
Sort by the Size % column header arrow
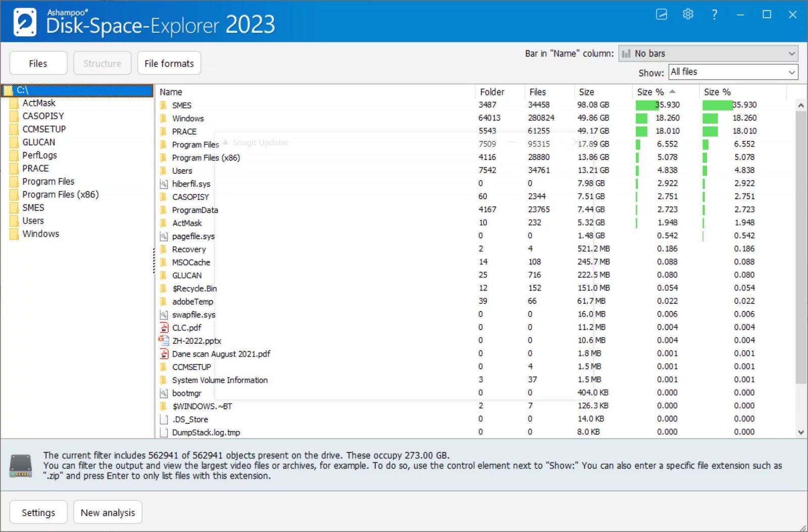pos(672,91)
